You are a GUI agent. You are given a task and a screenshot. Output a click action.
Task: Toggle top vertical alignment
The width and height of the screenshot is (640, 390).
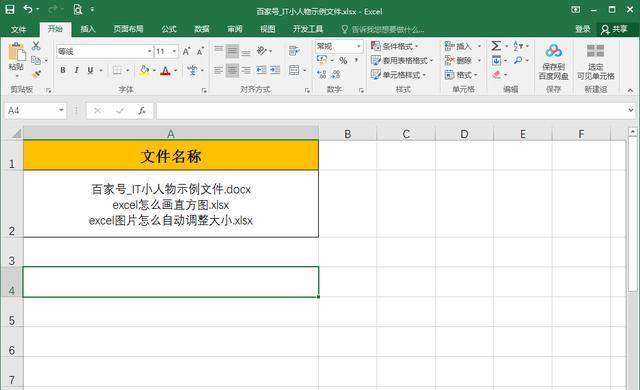pos(219,51)
